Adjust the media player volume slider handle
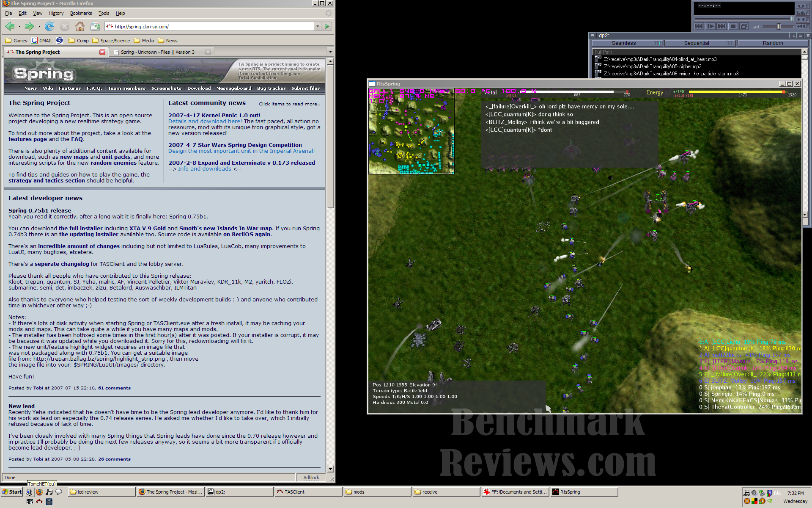812x508 pixels. pyautogui.click(x=778, y=26)
